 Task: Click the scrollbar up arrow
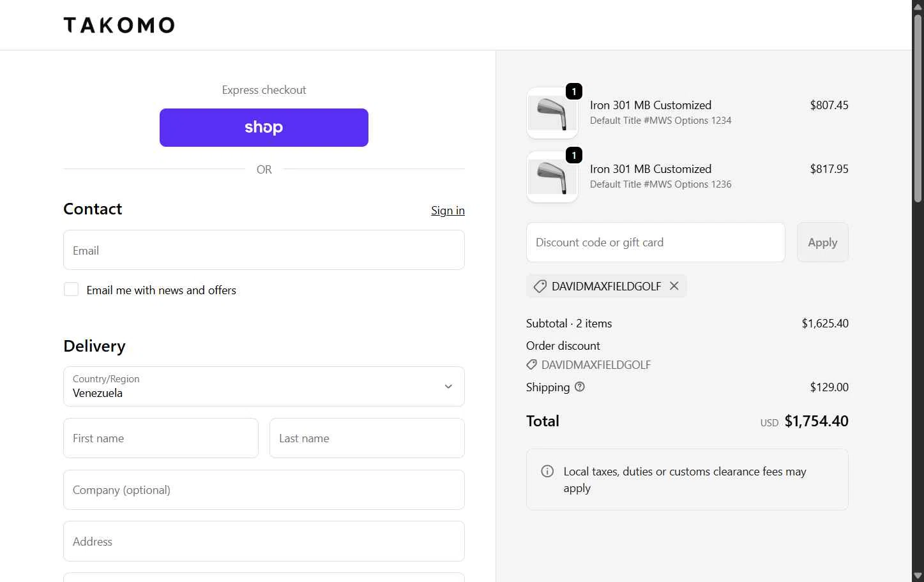(x=918, y=6)
